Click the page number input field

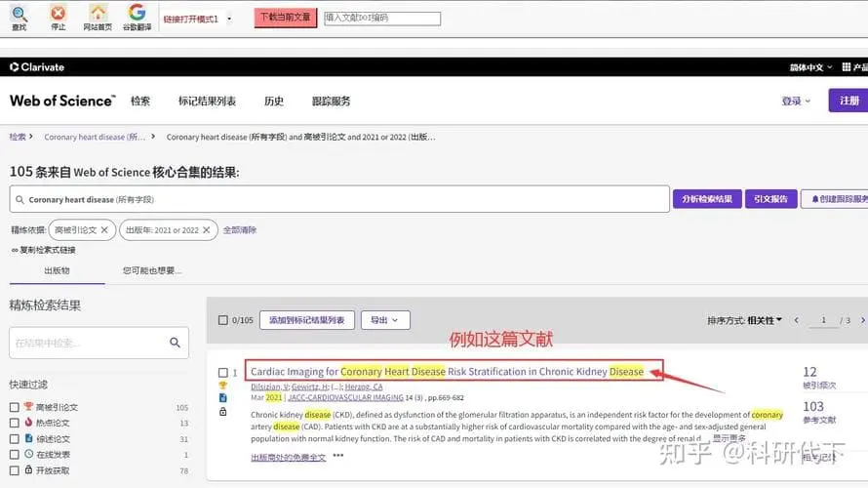(823, 320)
